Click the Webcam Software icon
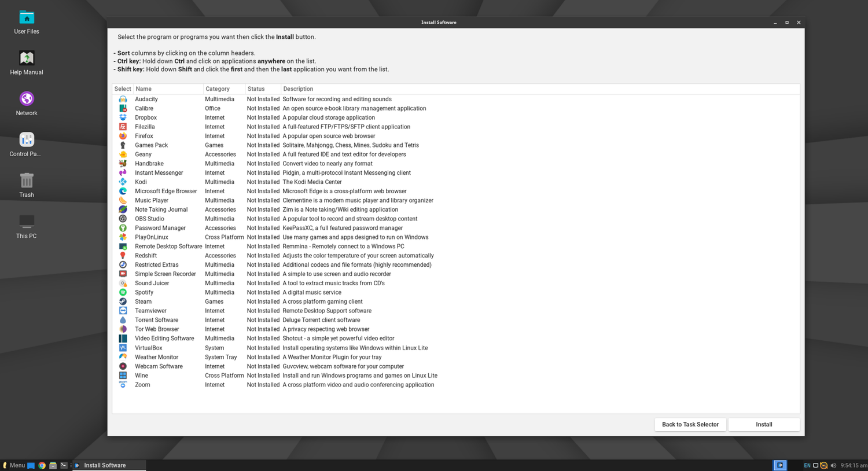 tap(123, 366)
